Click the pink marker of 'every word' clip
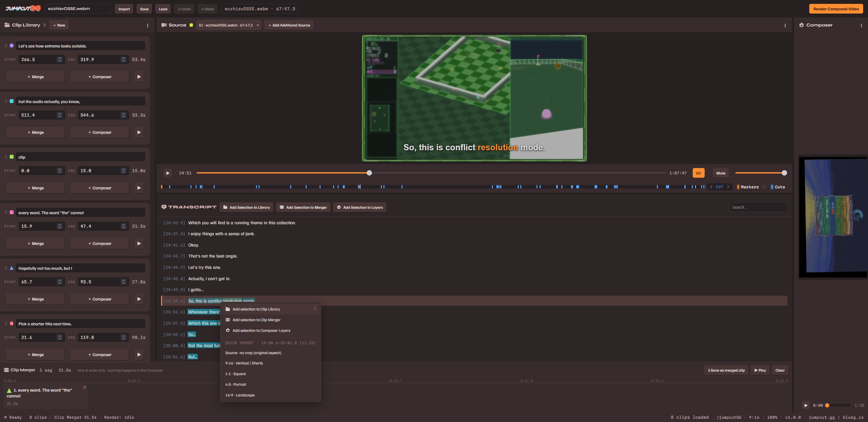The width and height of the screenshot is (868, 422). [x=11, y=212]
